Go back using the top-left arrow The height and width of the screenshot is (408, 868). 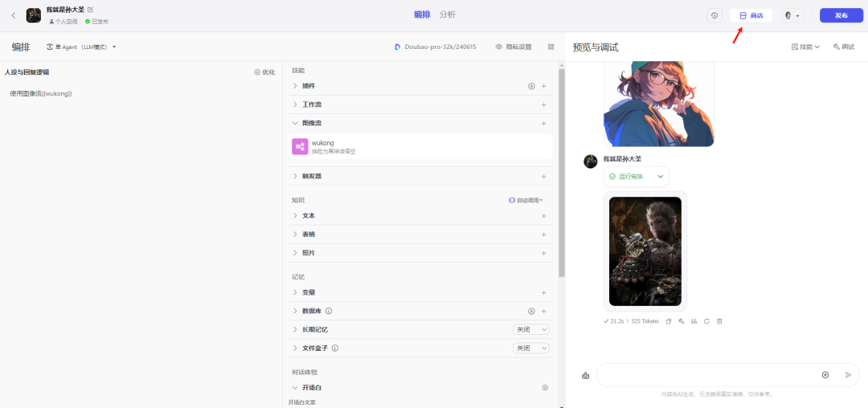14,15
